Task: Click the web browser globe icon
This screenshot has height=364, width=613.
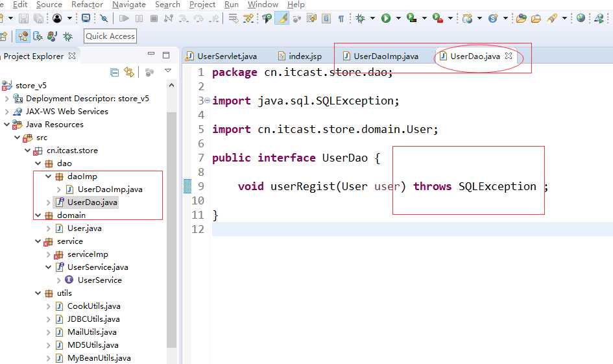Action: tap(581, 18)
